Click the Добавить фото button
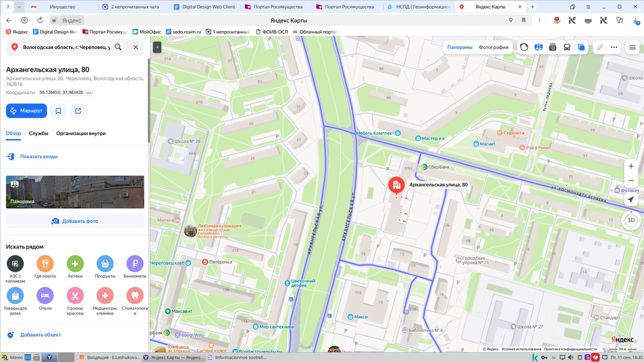The height and width of the screenshot is (362, 644). tap(75, 221)
